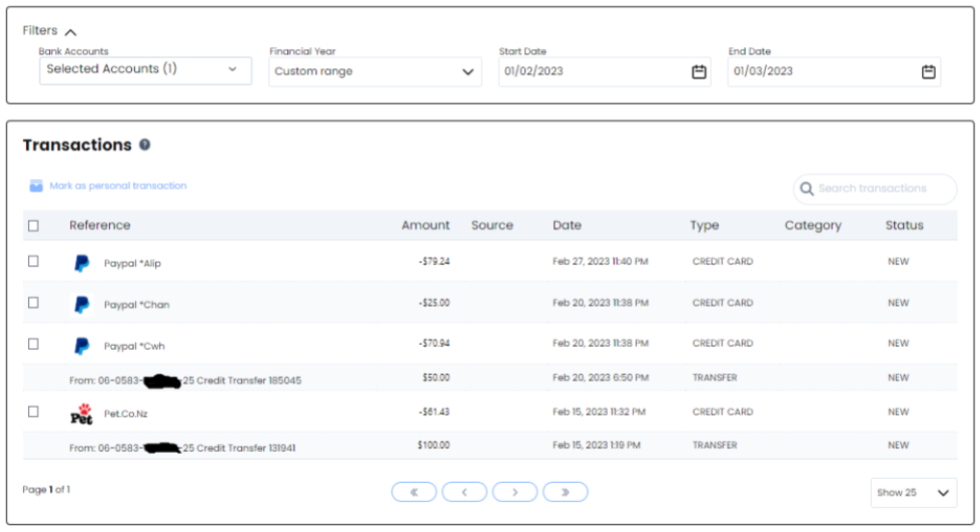This screenshot has width=980, height=532.
Task: Click the Source column header
Action: click(x=491, y=226)
